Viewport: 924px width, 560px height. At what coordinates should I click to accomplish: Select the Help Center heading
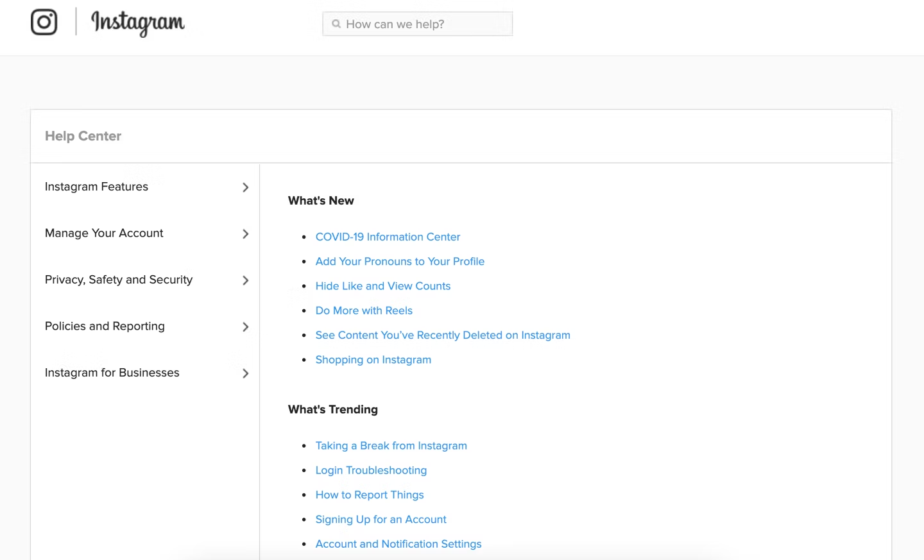(x=83, y=135)
